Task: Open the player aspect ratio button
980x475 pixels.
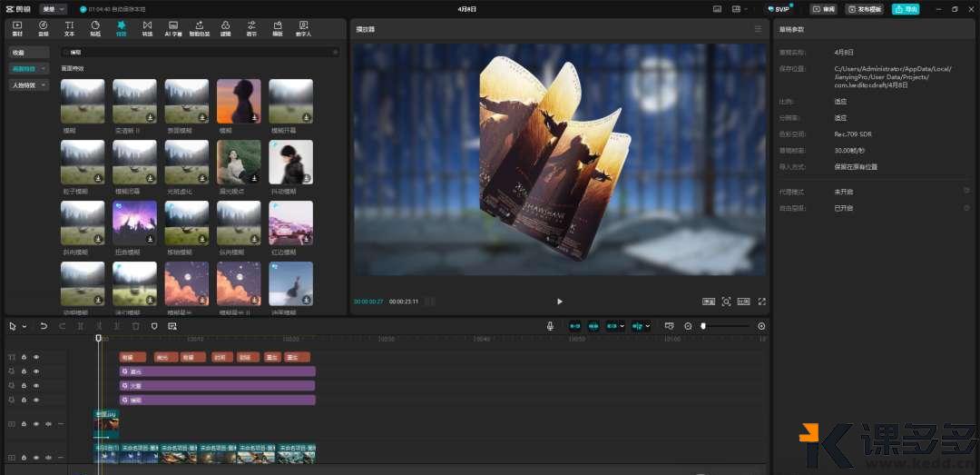Action: [x=743, y=302]
